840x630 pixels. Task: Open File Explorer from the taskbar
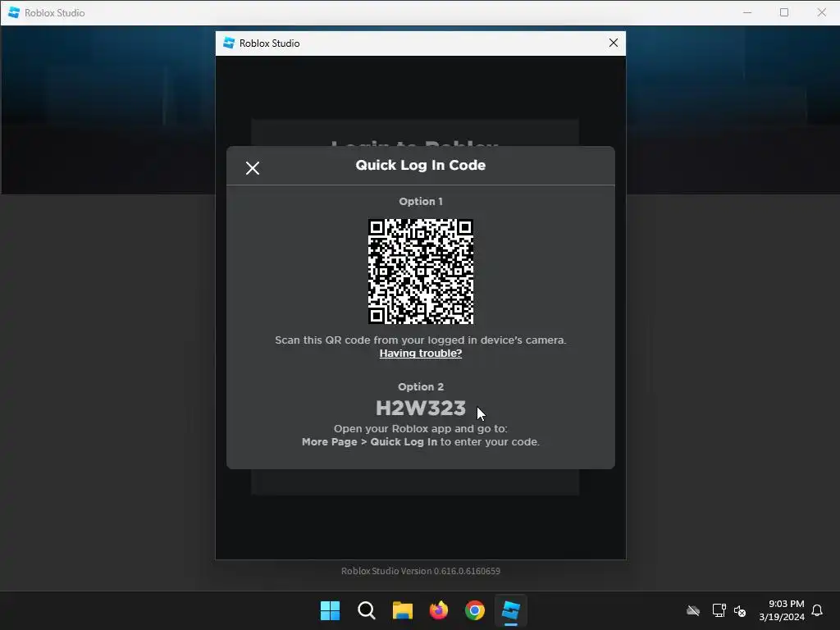click(x=402, y=610)
